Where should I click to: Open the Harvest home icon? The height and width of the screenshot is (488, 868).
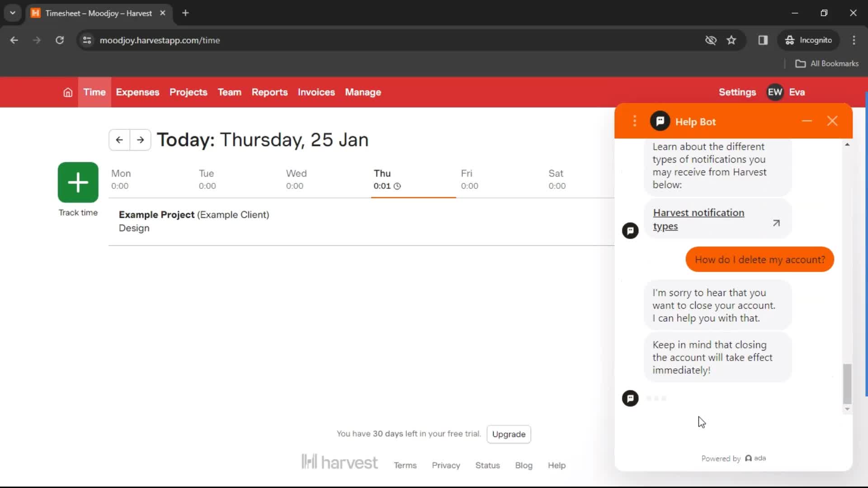(68, 92)
